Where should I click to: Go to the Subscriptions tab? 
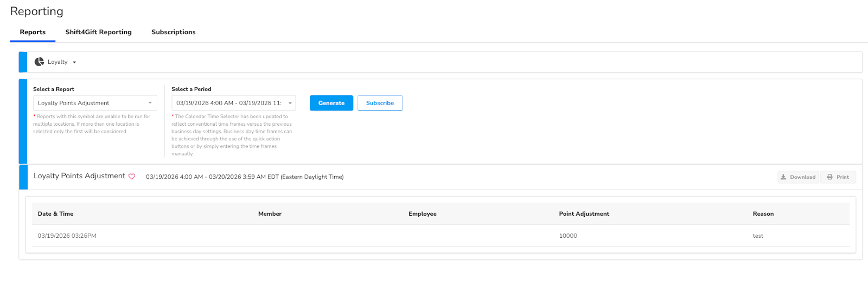(173, 32)
